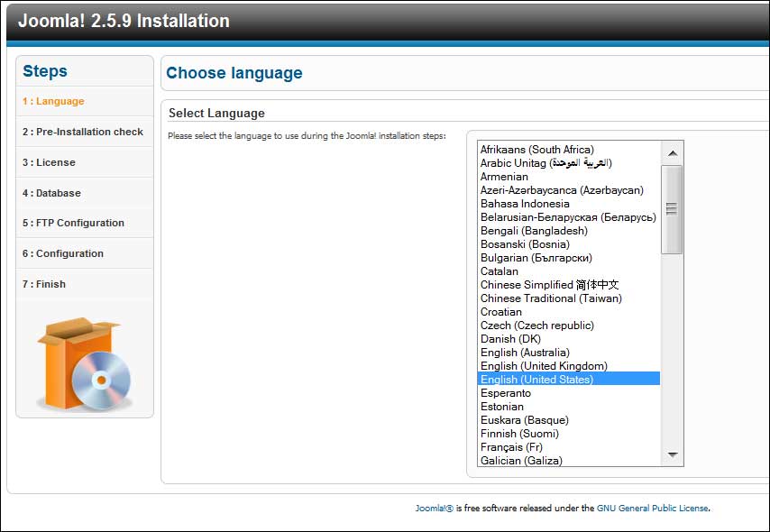The image size is (770, 532).
Task: Go to step 2 Pre-Installation check
Action: (83, 132)
